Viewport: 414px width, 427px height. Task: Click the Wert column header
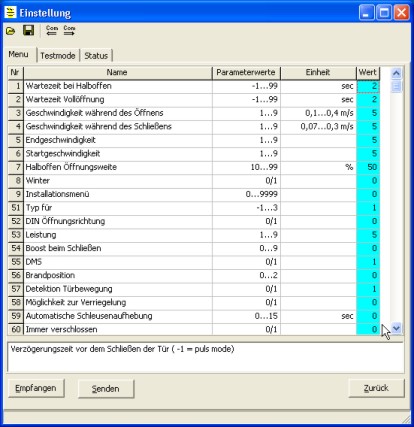click(x=368, y=73)
